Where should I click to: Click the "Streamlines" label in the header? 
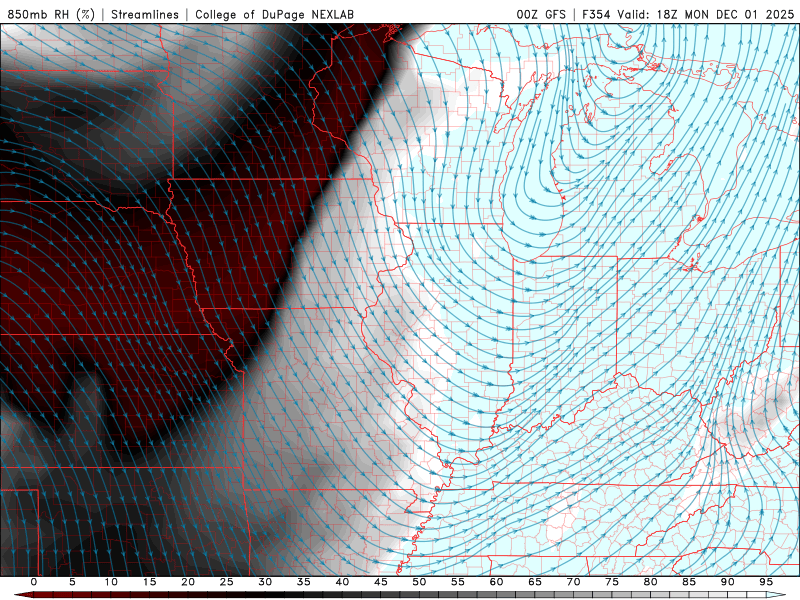coord(145,14)
